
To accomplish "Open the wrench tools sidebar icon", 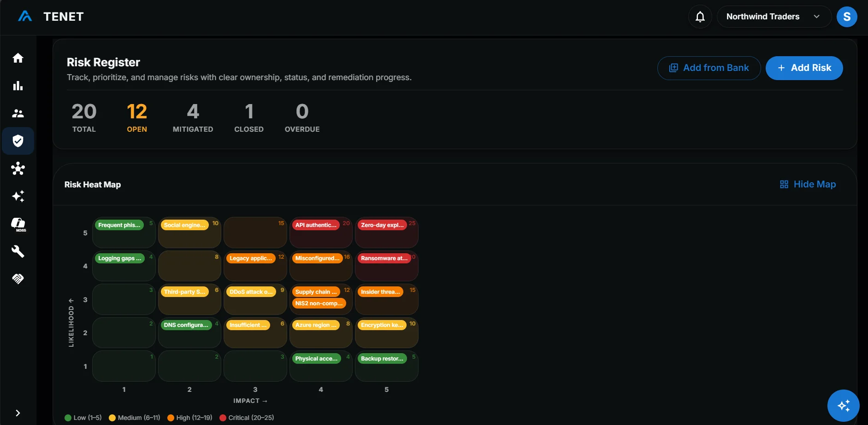I will pyautogui.click(x=18, y=251).
